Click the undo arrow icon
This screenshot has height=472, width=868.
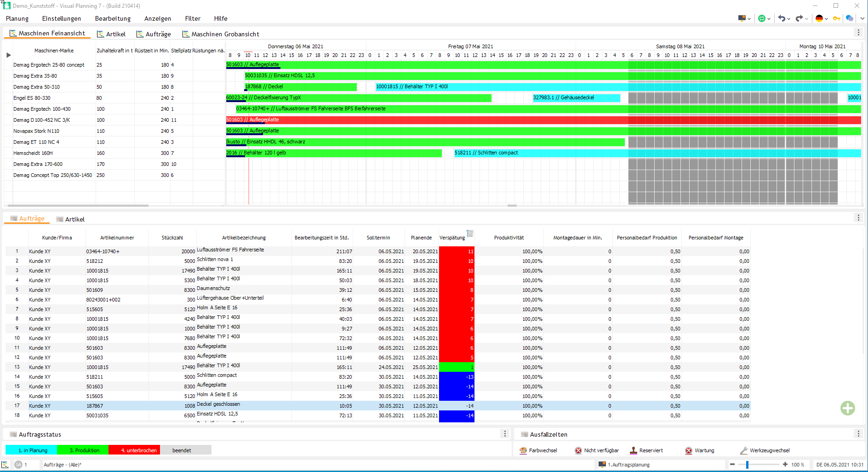click(x=781, y=18)
